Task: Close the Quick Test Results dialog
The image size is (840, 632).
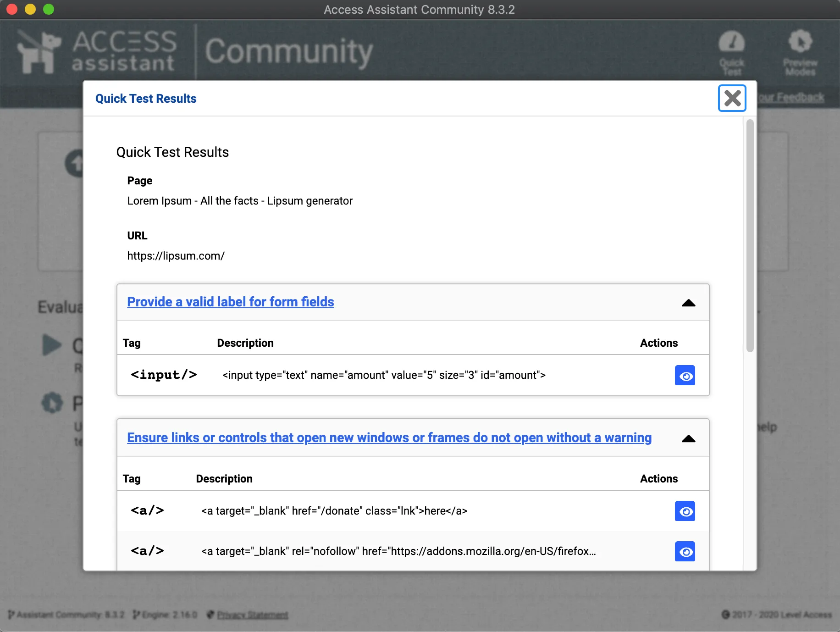Action: pos(732,98)
